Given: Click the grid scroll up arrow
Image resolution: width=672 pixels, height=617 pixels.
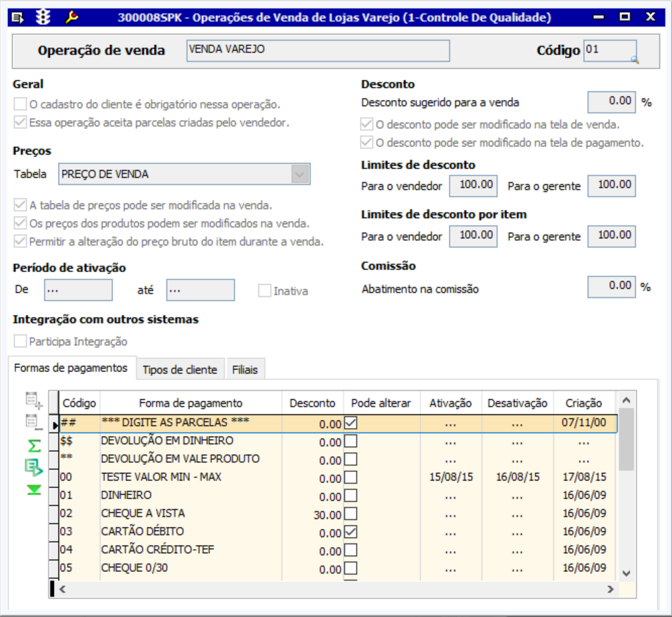Looking at the screenshot, I should pyautogui.click(x=626, y=400).
